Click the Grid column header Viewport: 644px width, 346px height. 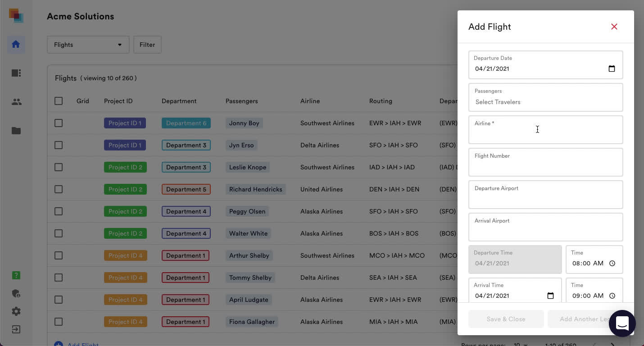(x=83, y=101)
